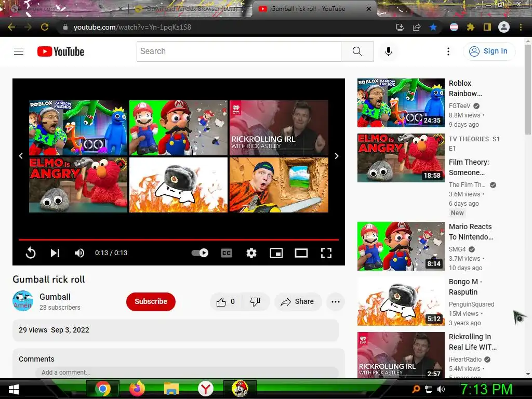
Task: Go back with browser back arrow
Action: tap(11, 27)
